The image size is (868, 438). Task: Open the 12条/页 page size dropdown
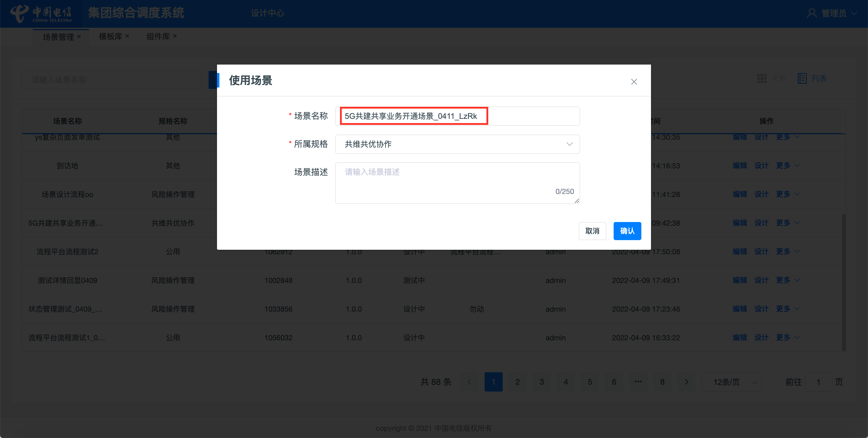[731, 382]
